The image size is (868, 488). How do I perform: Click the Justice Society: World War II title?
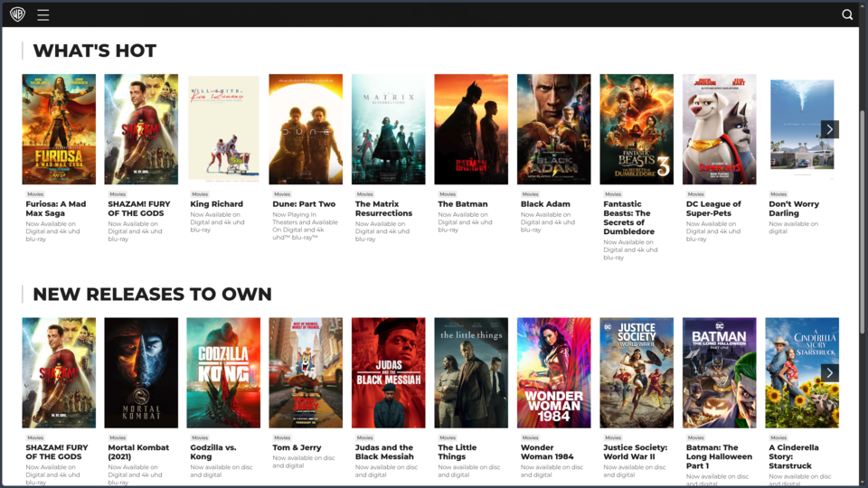click(636, 452)
